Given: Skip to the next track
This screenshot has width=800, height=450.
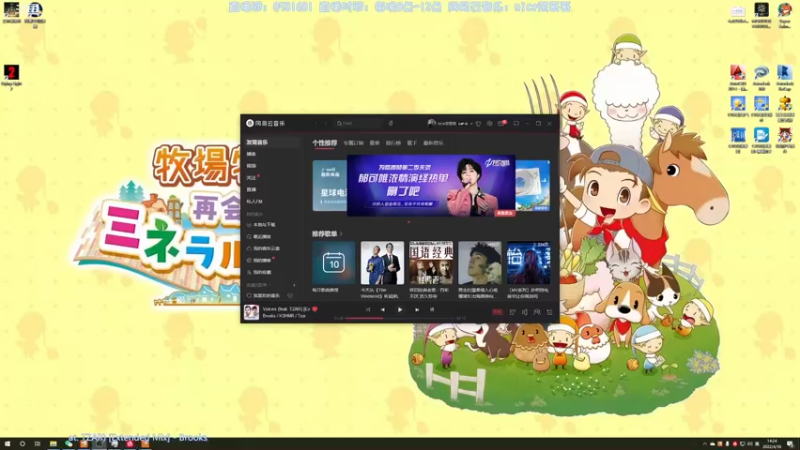Looking at the screenshot, I should (417, 310).
